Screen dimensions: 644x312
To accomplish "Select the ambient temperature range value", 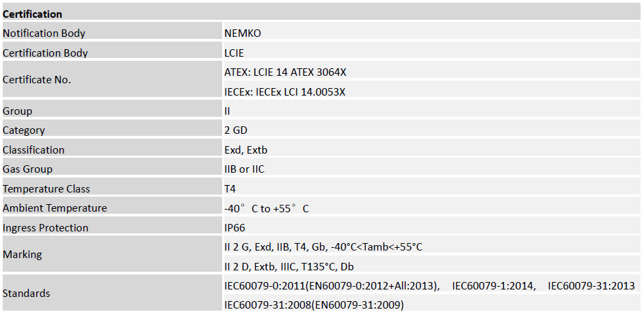I will tap(266, 208).
